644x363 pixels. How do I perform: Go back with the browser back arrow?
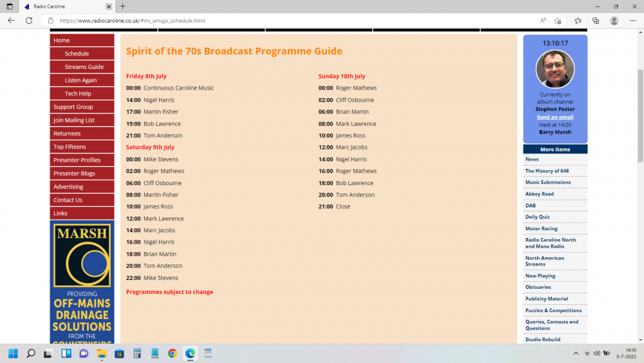(x=11, y=21)
